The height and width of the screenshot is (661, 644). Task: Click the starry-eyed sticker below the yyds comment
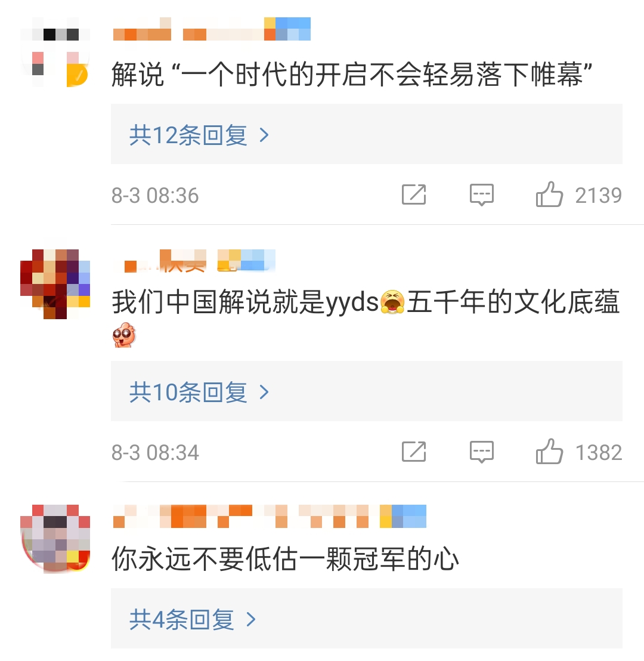click(124, 335)
